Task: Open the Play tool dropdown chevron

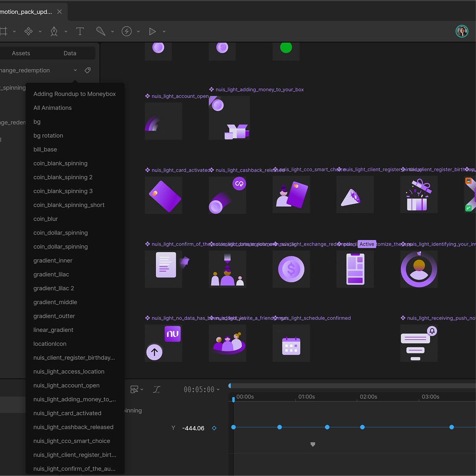Action: click(x=164, y=31)
